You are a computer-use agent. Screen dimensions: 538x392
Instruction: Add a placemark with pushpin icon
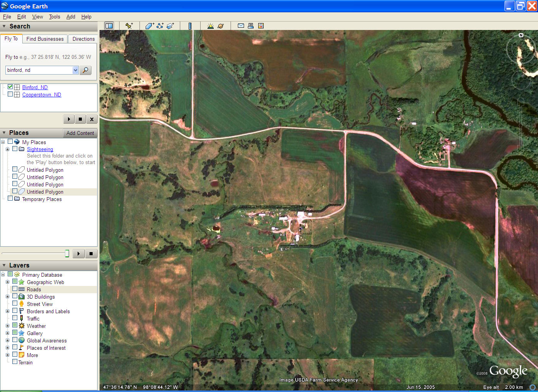click(x=129, y=26)
